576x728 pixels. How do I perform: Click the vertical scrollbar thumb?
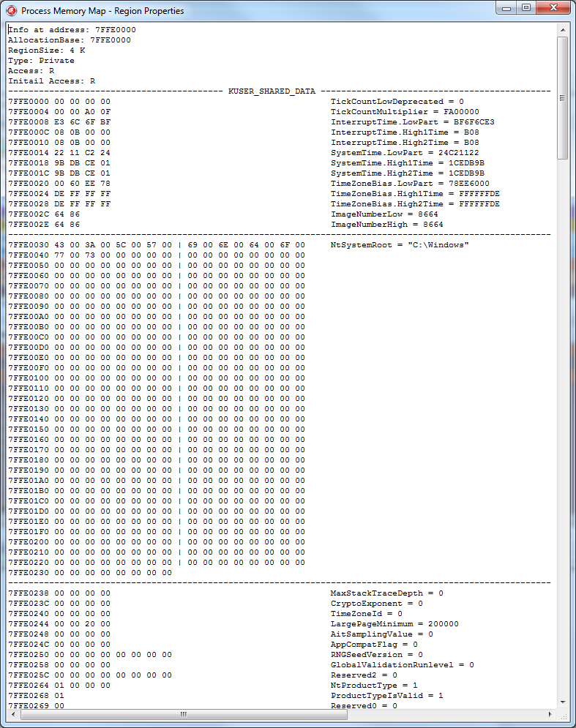coord(563,98)
